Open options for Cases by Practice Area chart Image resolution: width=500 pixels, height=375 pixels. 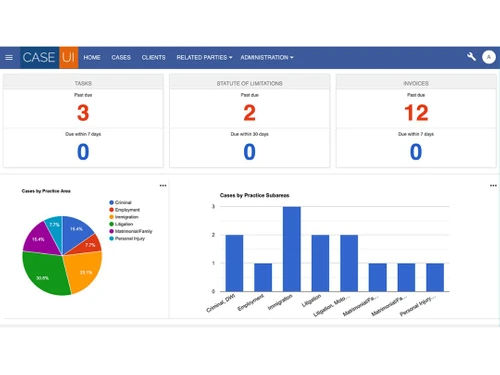pos(163,185)
